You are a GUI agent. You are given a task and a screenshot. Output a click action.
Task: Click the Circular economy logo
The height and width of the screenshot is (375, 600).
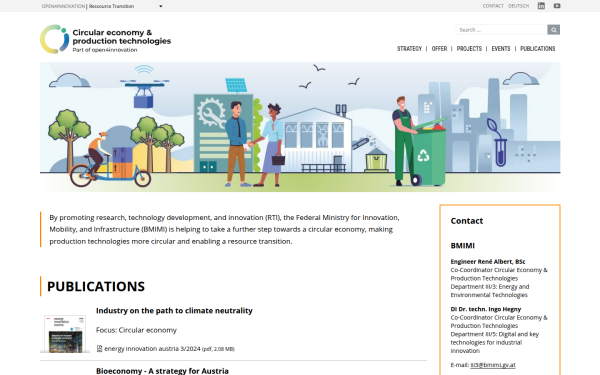point(55,39)
